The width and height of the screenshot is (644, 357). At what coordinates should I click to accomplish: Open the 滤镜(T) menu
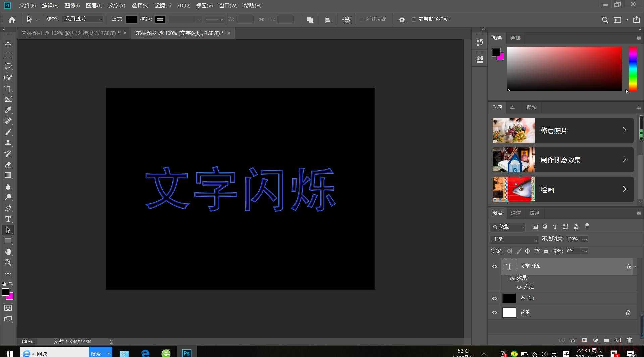coord(162,5)
